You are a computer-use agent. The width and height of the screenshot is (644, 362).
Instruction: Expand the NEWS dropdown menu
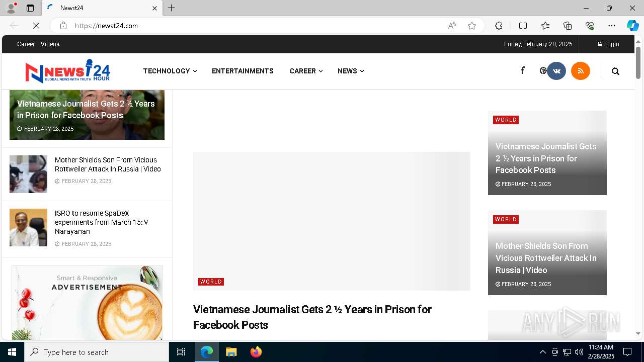click(351, 71)
